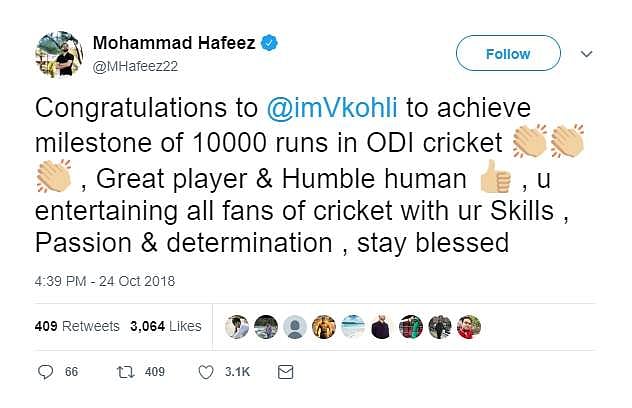Like the tweet with the heart icon
The image size is (632, 408).
pos(206,372)
